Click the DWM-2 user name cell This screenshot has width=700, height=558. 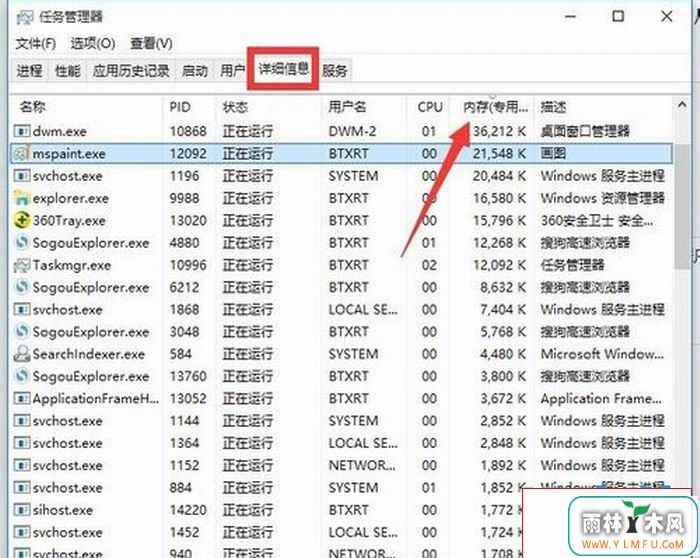[x=352, y=131]
